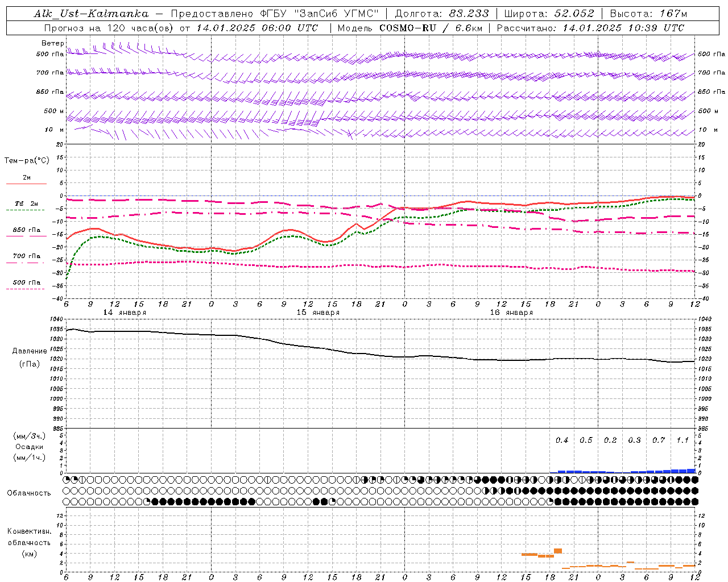
Task: Click forecast start 14.01.2025 06:00 UTC
Action: (257, 28)
